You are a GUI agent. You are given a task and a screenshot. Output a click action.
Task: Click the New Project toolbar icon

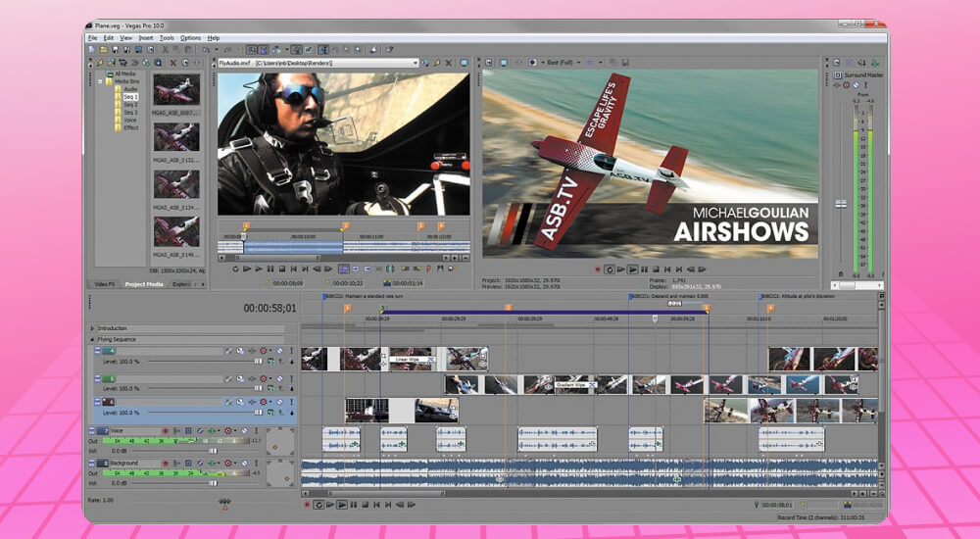pos(92,50)
